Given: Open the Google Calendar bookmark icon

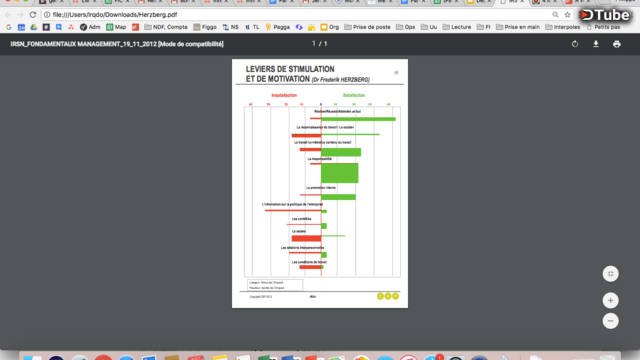Looking at the screenshot, I should pos(21,27).
